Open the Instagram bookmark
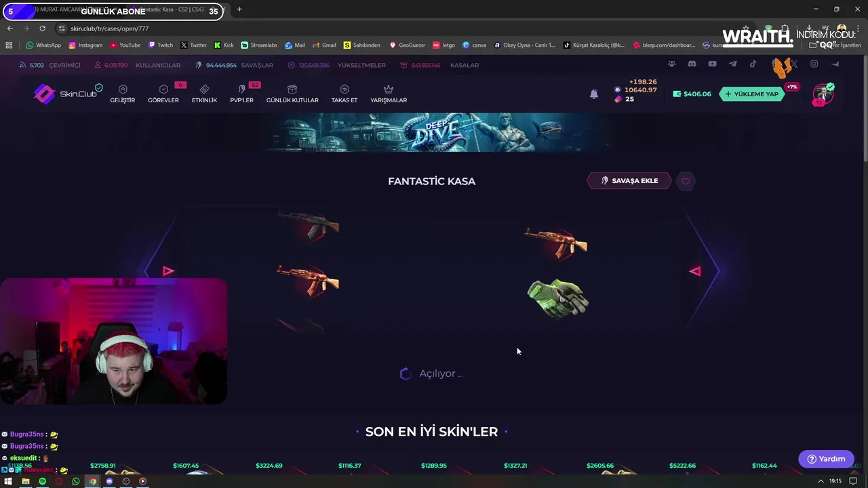The height and width of the screenshot is (488, 868). (85, 45)
